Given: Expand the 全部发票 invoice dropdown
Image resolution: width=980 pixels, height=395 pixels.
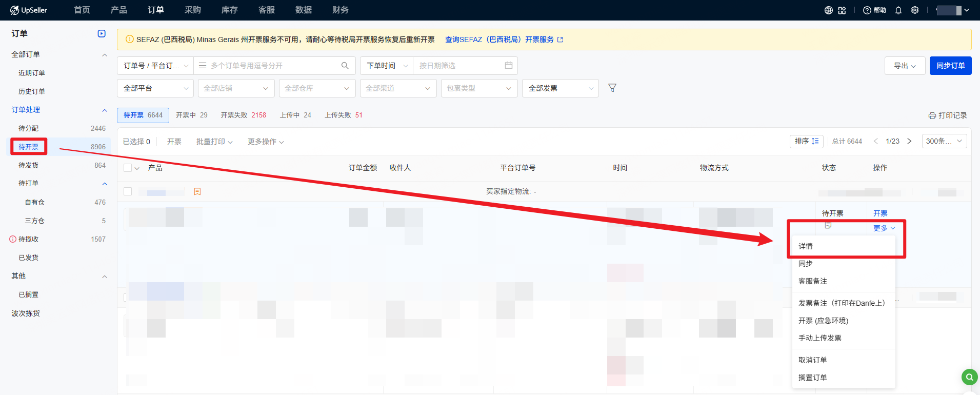Looking at the screenshot, I should (x=560, y=88).
